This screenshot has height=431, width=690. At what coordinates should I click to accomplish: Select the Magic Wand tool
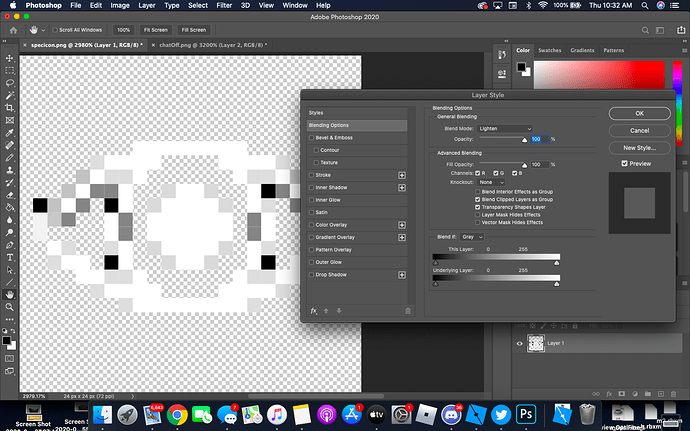[x=9, y=95]
